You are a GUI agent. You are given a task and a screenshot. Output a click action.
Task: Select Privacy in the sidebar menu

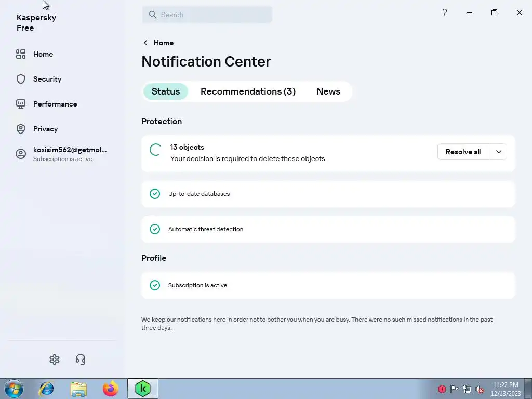(46, 129)
